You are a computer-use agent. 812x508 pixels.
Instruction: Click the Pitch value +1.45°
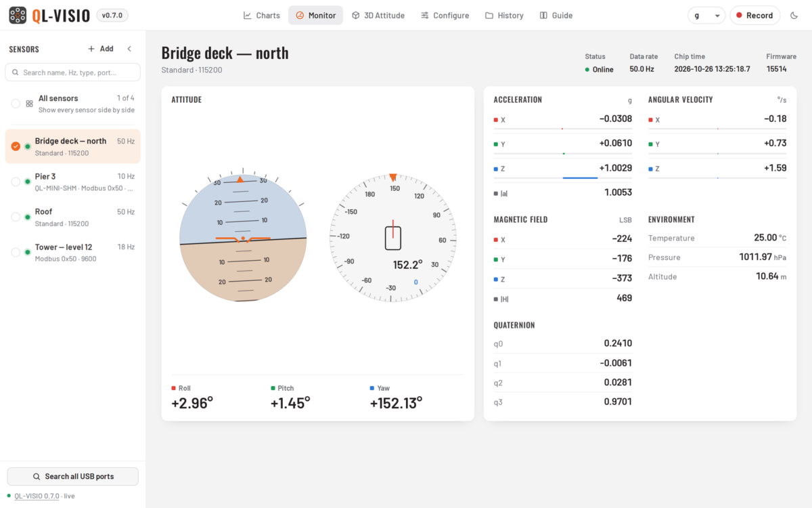point(290,403)
